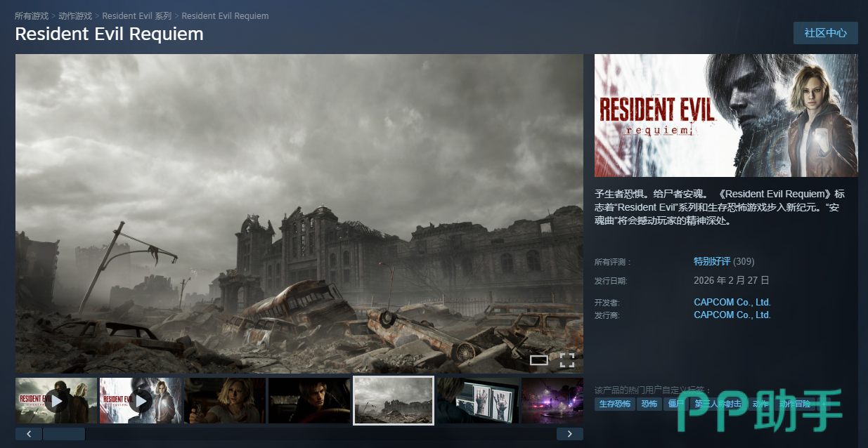Play the first trailer video thumbnail
Viewport: 868px width, 448px height.
tap(56, 401)
